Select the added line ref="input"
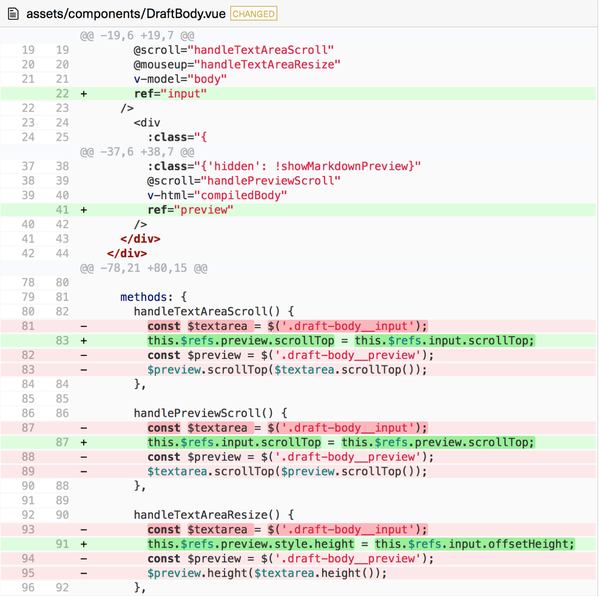This screenshot has width=600, height=596. click(x=298, y=94)
